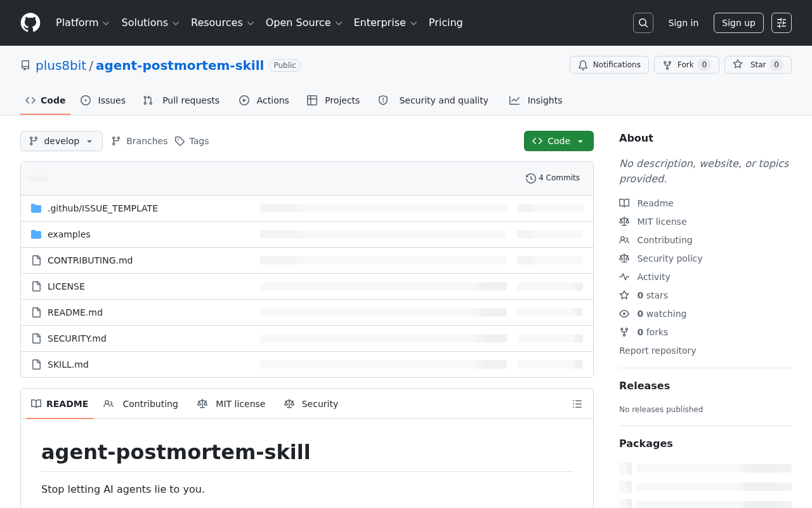Click the MIT license scale icon in About
The width and height of the screenshot is (812, 508).
[x=624, y=222]
